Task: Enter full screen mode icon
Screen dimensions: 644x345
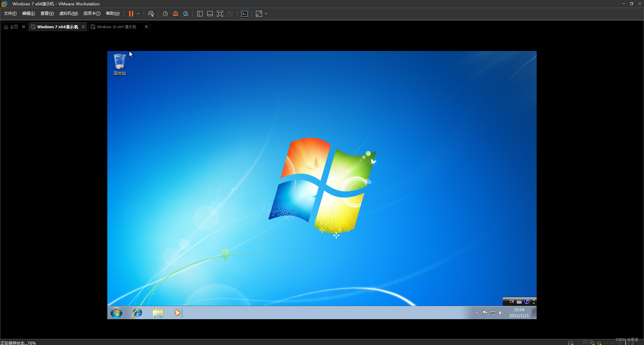Action: pos(220,14)
